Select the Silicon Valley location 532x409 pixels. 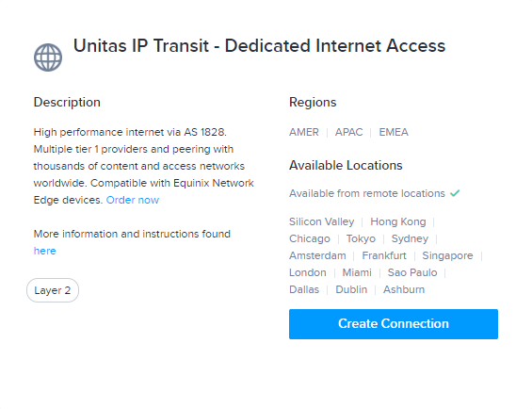coord(322,221)
